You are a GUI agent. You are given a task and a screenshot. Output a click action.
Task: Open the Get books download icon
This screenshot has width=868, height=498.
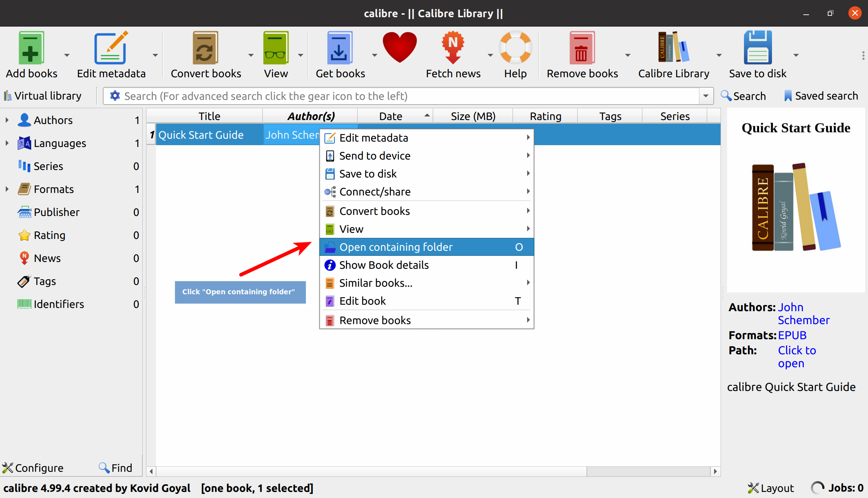point(340,48)
